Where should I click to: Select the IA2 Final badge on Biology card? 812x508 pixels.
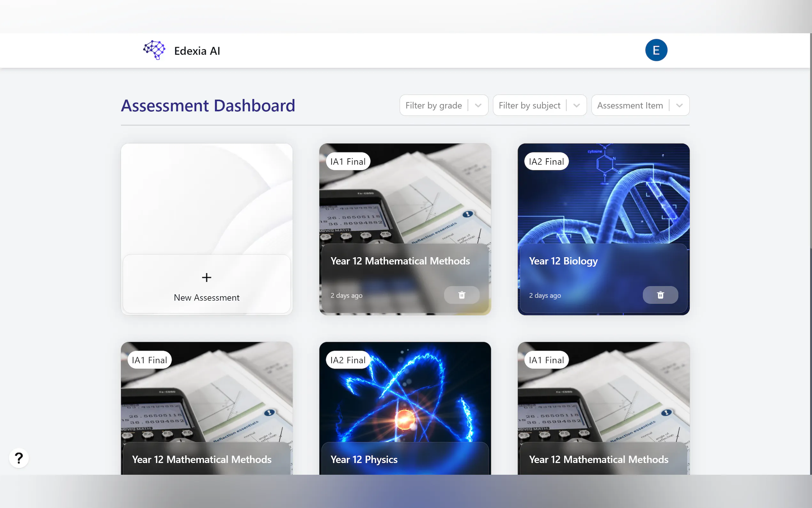point(546,162)
